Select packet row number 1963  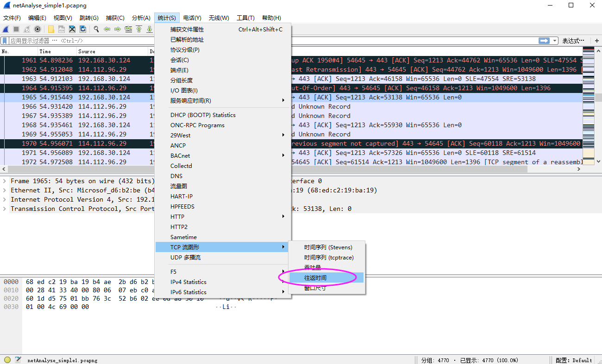(291, 79)
